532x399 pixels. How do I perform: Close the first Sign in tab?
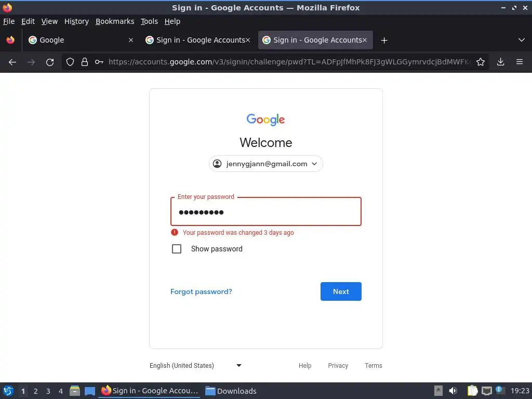coord(248,40)
